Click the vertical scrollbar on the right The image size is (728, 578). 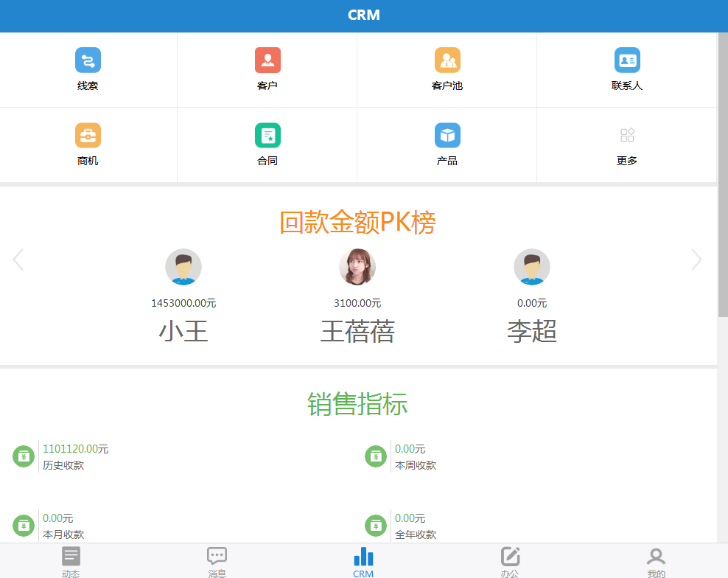point(722,177)
